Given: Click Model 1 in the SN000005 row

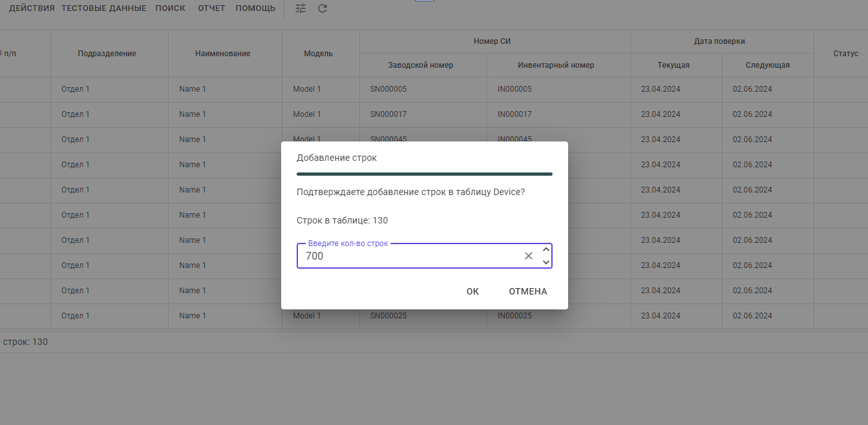Looking at the screenshot, I should tap(307, 89).
